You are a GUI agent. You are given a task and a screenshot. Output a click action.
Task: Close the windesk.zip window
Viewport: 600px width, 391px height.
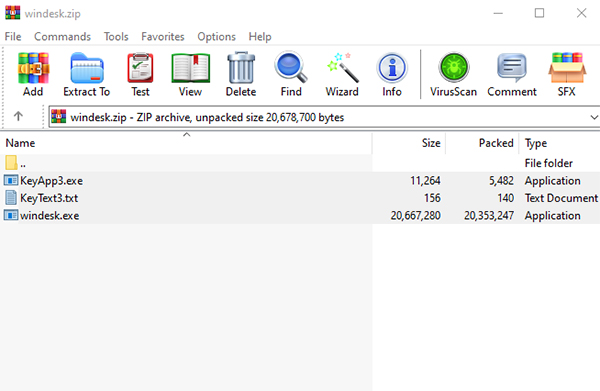(x=582, y=13)
